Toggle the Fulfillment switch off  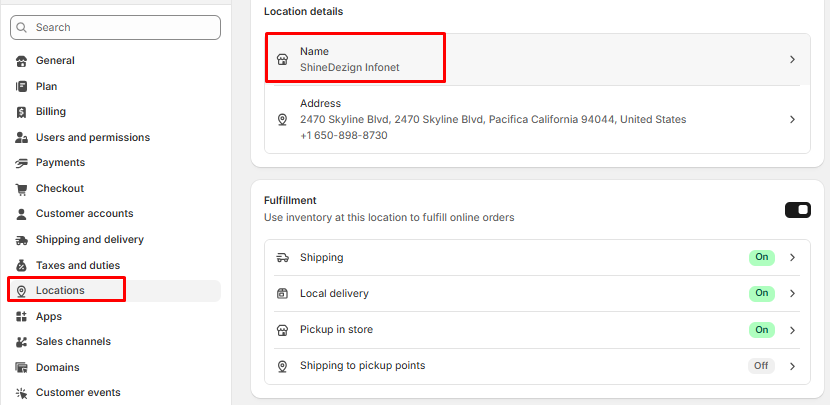(797, 209)
